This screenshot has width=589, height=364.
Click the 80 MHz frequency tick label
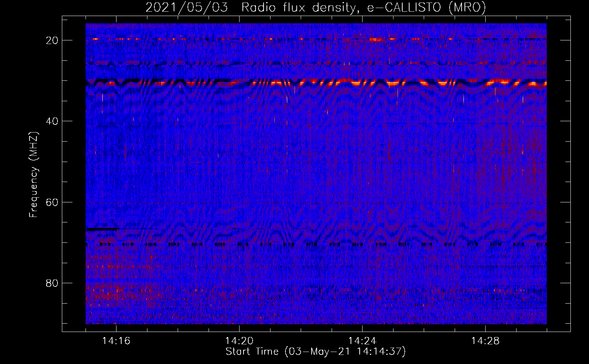pos(52,283)
